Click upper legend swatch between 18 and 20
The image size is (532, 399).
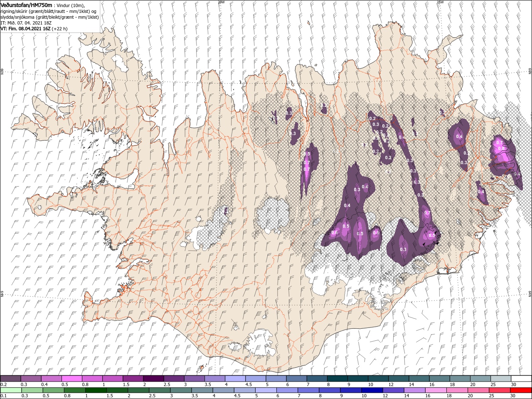[x=460, y=379]
